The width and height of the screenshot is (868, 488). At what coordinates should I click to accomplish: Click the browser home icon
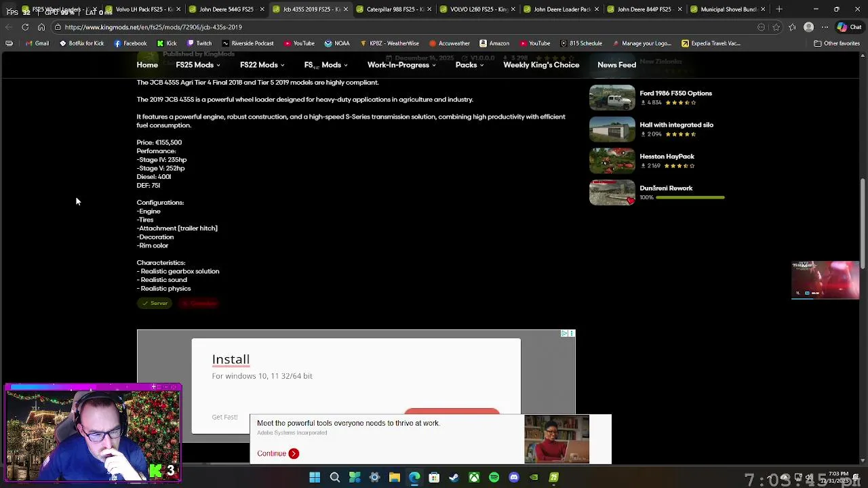41,27
